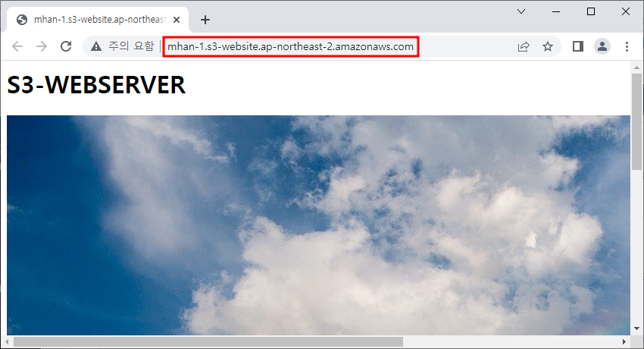The width and height of the screenshot is (644, 349).
Task: Expand the tab search dropdown
Action: pyautogui.click(x=521, y=11)
